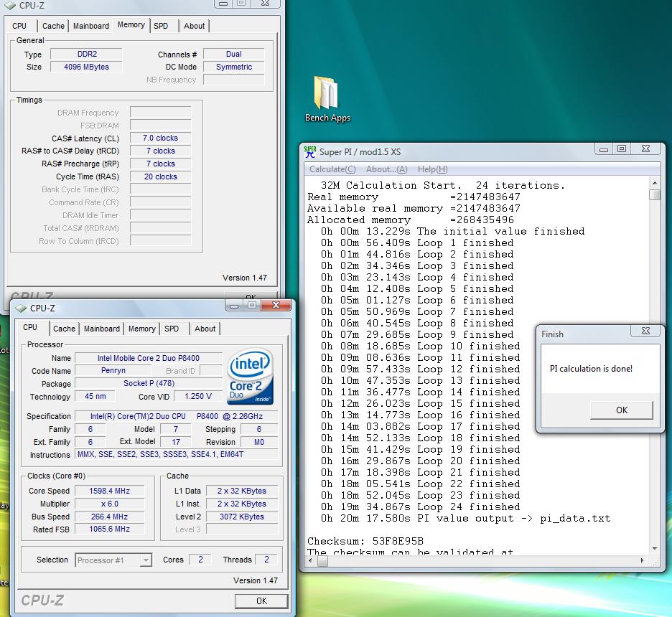This screenshot has height=617, width=672.
Task: Minimize the front CPU-Z window
Action: pyautogui.click(x=234, y=305)
